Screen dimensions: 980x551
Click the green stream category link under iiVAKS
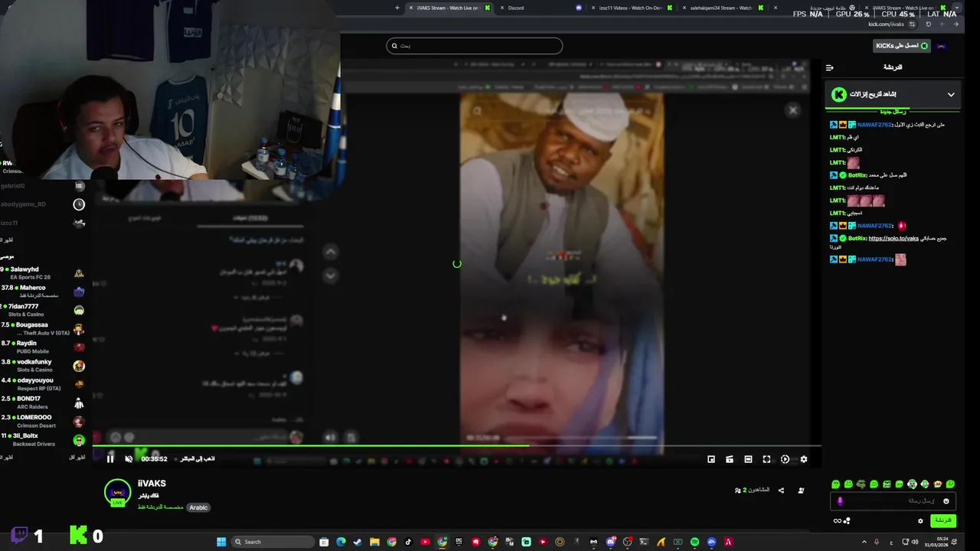pos(161,507)
